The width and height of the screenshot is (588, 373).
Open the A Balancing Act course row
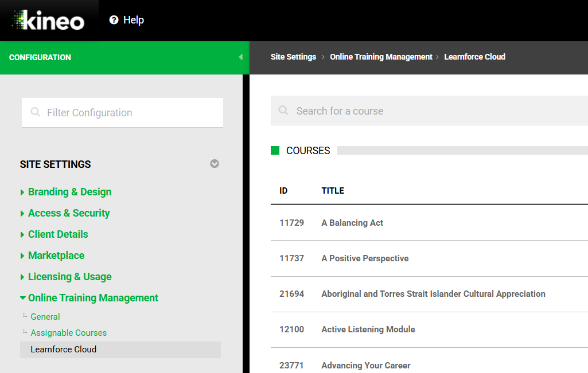coord(352,223)
